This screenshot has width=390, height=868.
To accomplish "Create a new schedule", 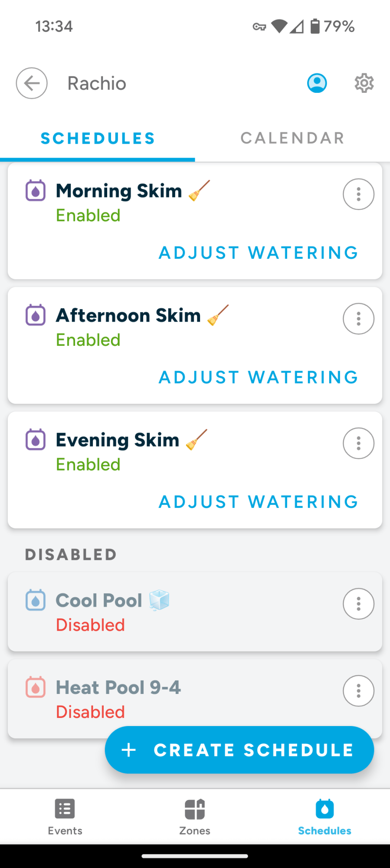I will (239, 750).
